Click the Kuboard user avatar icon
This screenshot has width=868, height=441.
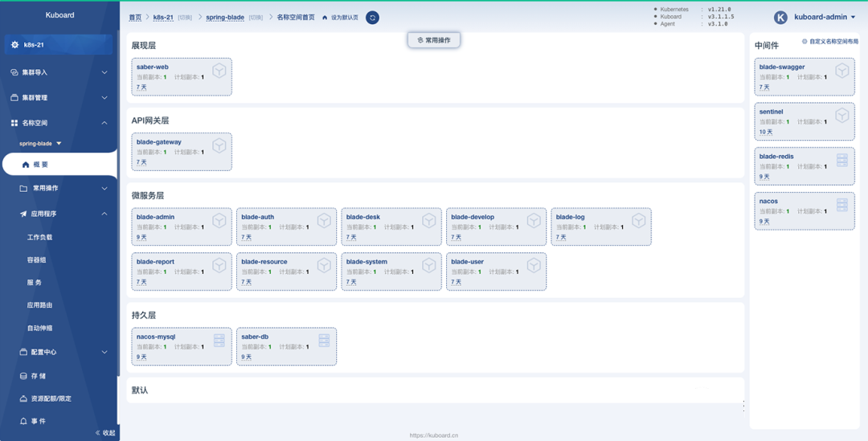(780, 18)
